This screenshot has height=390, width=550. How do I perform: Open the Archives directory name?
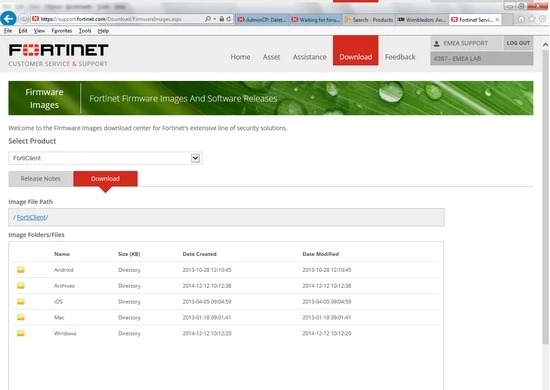click(64, 286)
